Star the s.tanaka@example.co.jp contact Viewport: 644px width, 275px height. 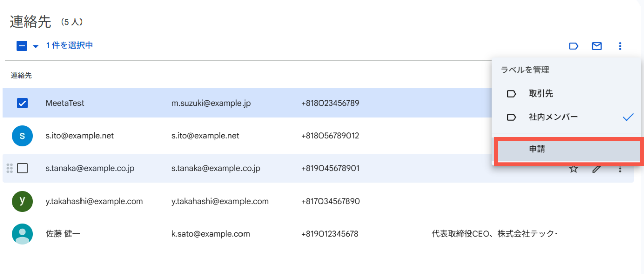(x=573, y=169)
